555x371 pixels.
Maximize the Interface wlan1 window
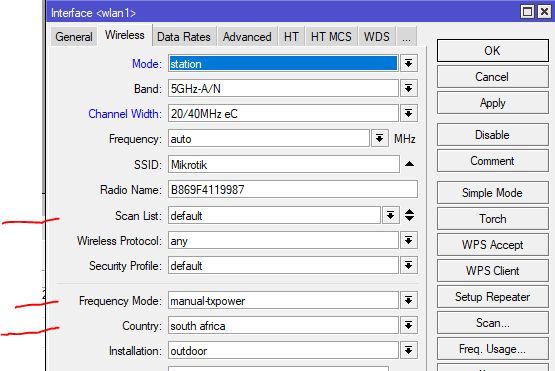527,12
